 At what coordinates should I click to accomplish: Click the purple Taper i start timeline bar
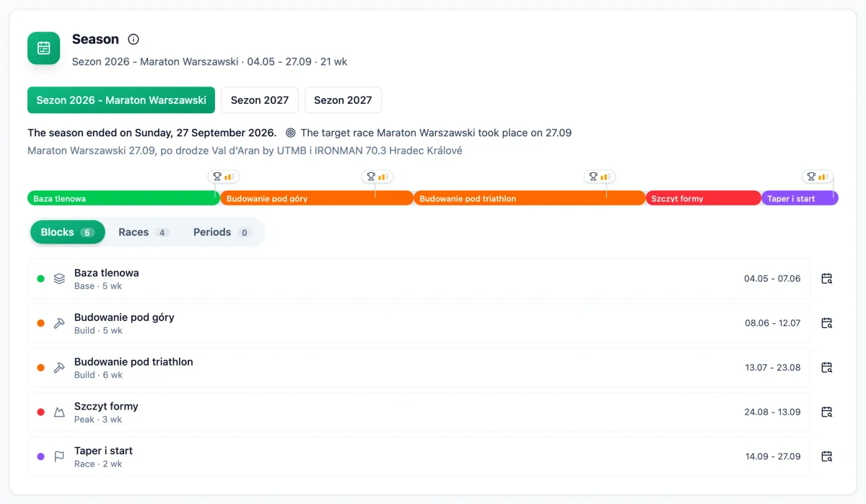[800, 198]
